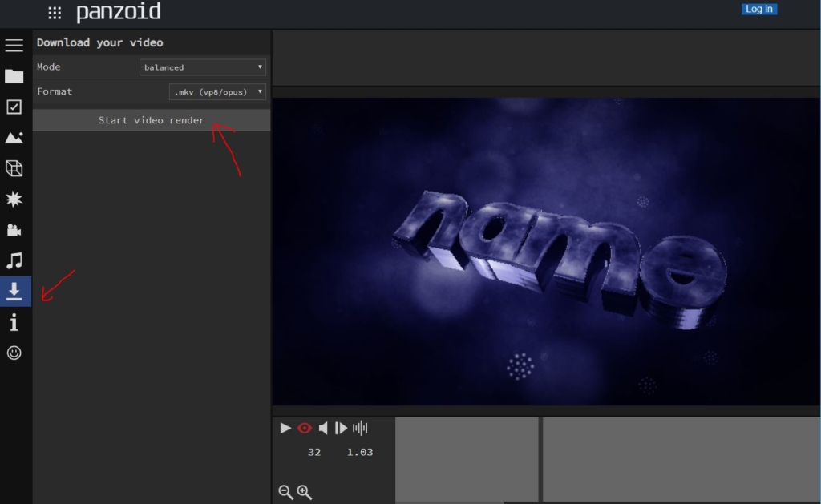This screenshot has height=504, width=821.
Task: Click the Log in button
Action: point(758,10)
